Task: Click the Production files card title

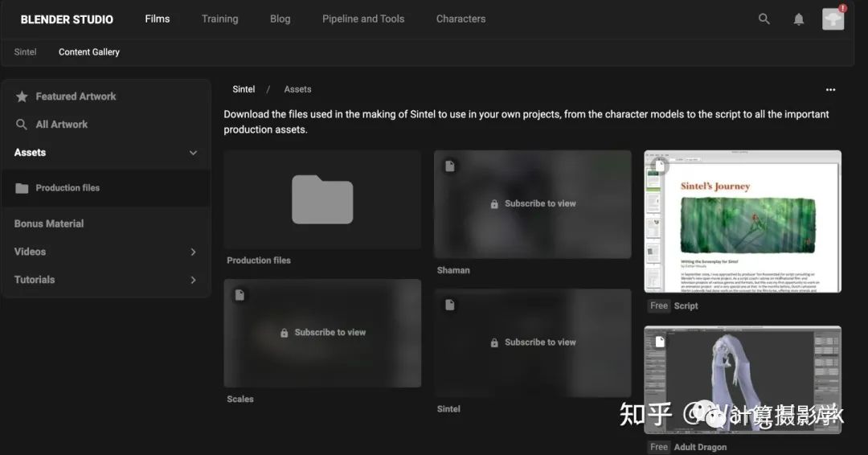Action: pyautogui.click(x=259, y=260)
